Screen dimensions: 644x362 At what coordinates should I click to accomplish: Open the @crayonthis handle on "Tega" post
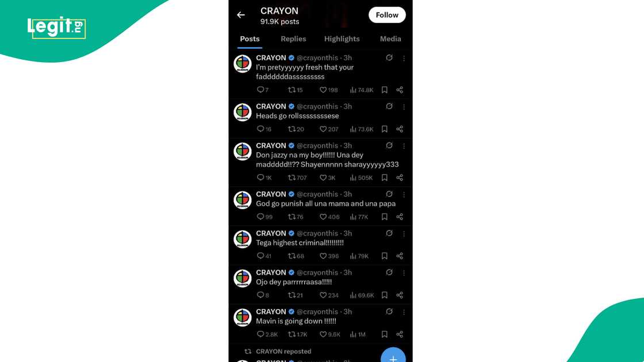(317, 233)
